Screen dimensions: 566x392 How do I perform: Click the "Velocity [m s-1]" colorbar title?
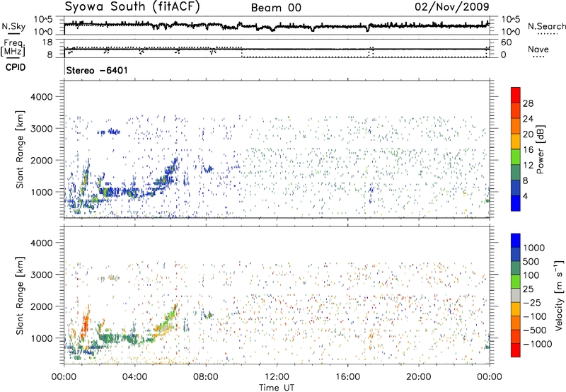(559, 295)
